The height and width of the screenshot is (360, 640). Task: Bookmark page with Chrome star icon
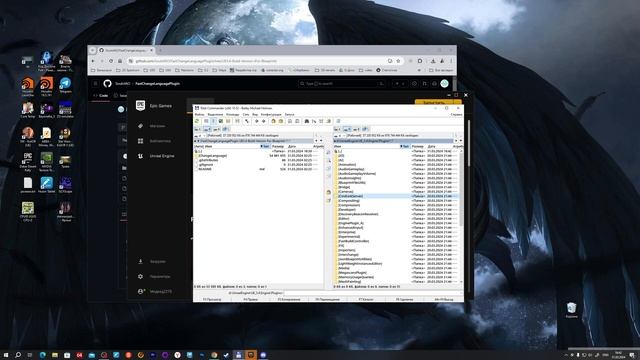point(398,61)
